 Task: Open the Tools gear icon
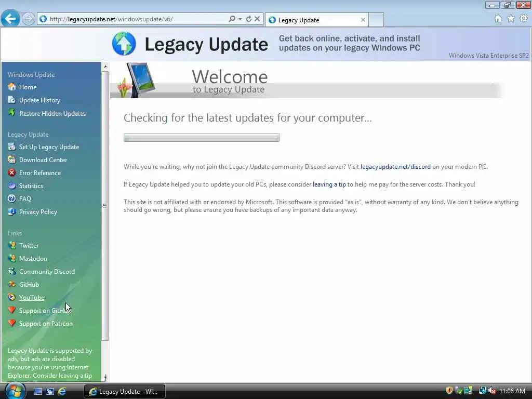524,19
